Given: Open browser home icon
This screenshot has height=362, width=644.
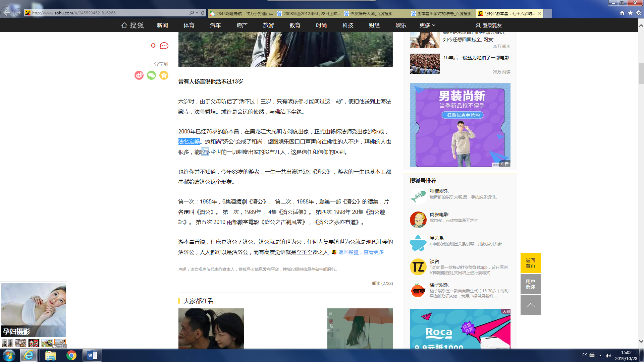Looking at the screenshot, I should (622, 13).
